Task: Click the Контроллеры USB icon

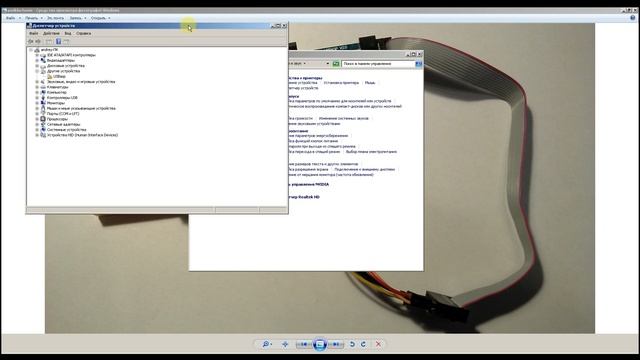Action: pos(43,98)
